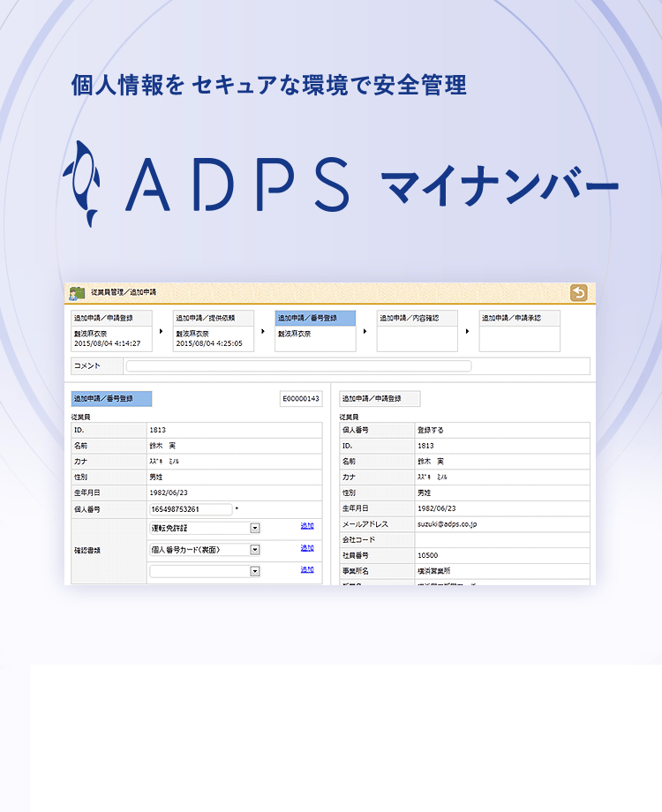Click the orange back arrow icon
Screen dimensions: 662x812
(x=578, y=293)
